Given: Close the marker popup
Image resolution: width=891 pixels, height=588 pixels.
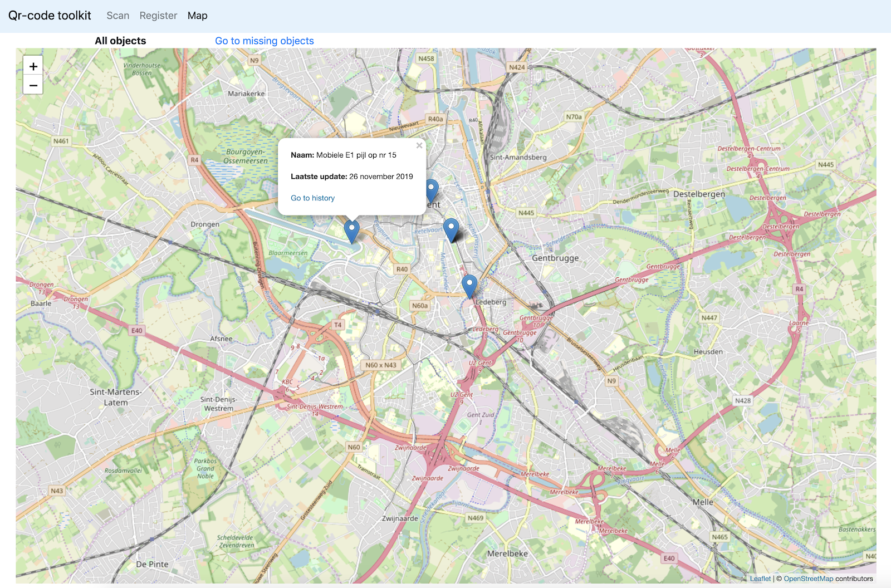Looking at the screenshot, I should pos(419,145).
